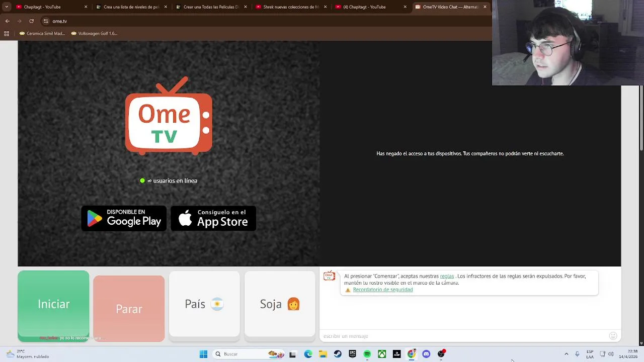644x362 pixels.
Task: Open File Explorer from taskbar
Action: click(x=323, y=354)
